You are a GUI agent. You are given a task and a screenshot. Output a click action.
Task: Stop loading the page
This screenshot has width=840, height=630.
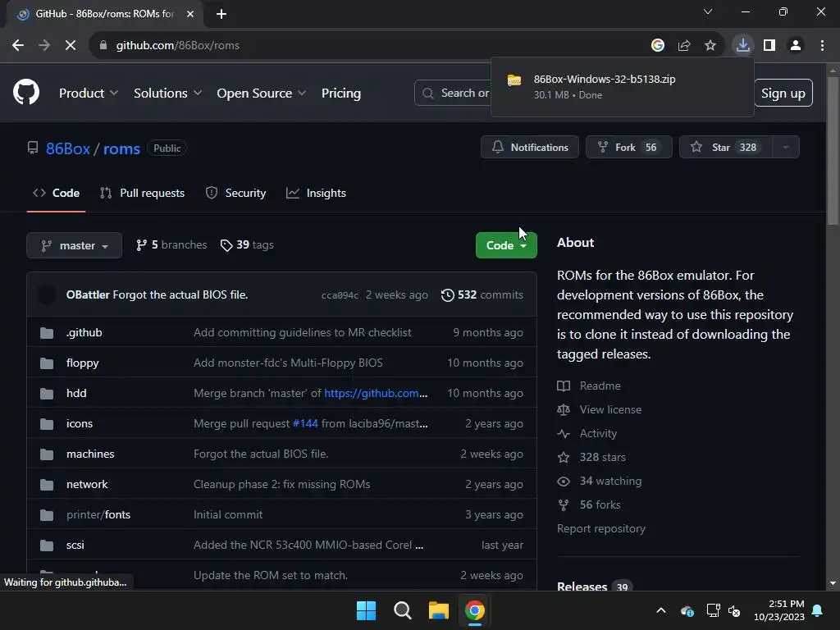point(71,46)
